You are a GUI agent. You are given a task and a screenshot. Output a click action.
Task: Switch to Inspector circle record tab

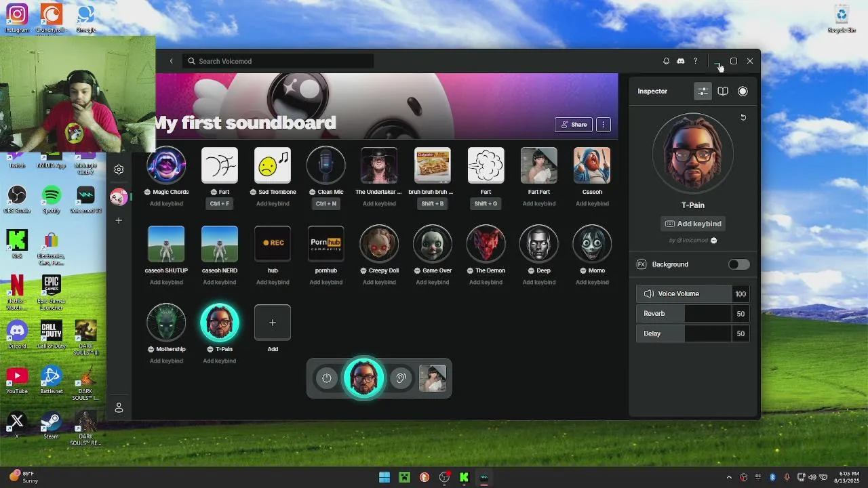pos(743,91)
